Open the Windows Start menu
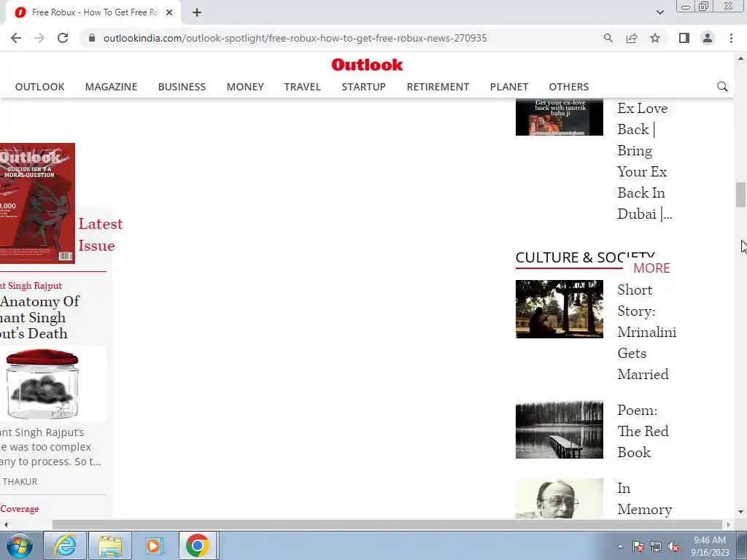The image size is (747, 560). tap(20, 545)
